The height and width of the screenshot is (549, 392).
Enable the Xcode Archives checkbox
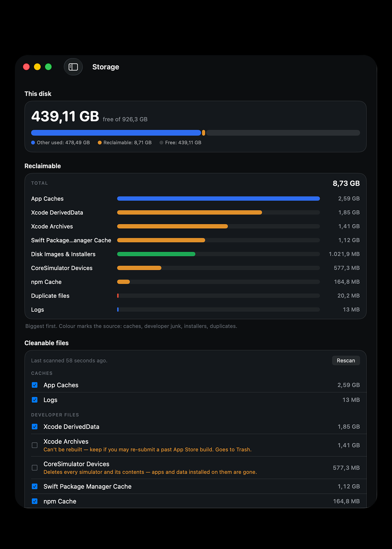34,445
